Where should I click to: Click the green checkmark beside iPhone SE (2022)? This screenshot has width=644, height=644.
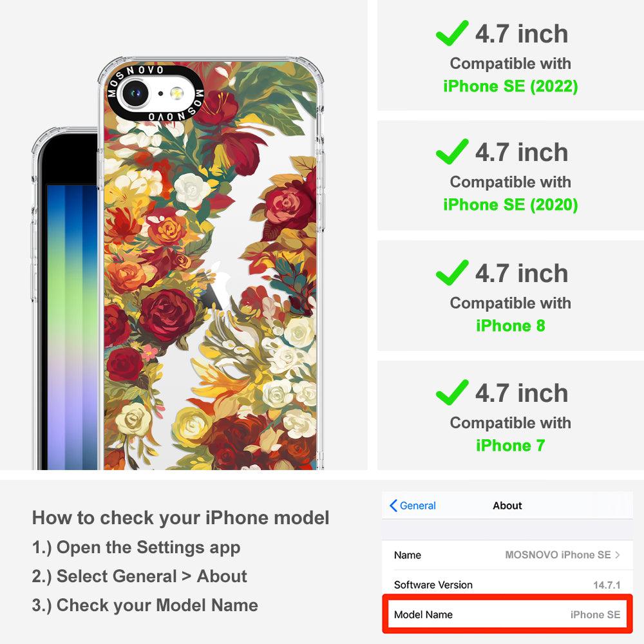point(452,33)
